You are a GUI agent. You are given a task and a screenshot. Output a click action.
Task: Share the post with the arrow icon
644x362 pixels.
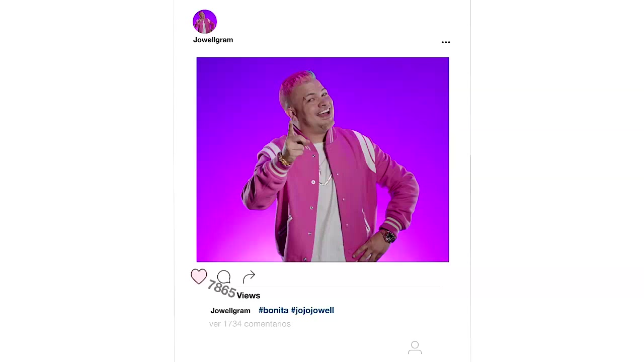pos(249,277)
